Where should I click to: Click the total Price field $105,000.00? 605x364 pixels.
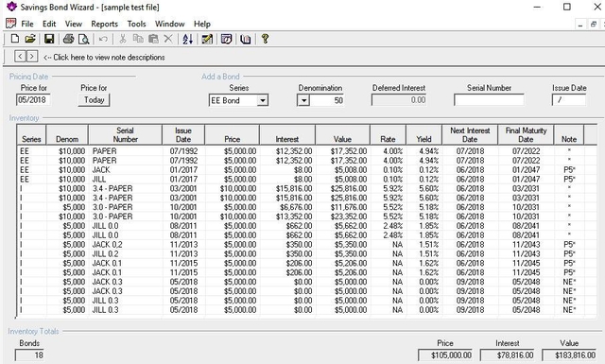click(445, 355)
